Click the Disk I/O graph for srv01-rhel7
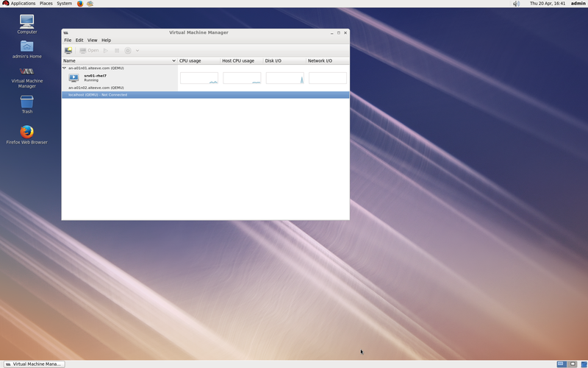This screenshot has width=588, height=368. point(284,78)
